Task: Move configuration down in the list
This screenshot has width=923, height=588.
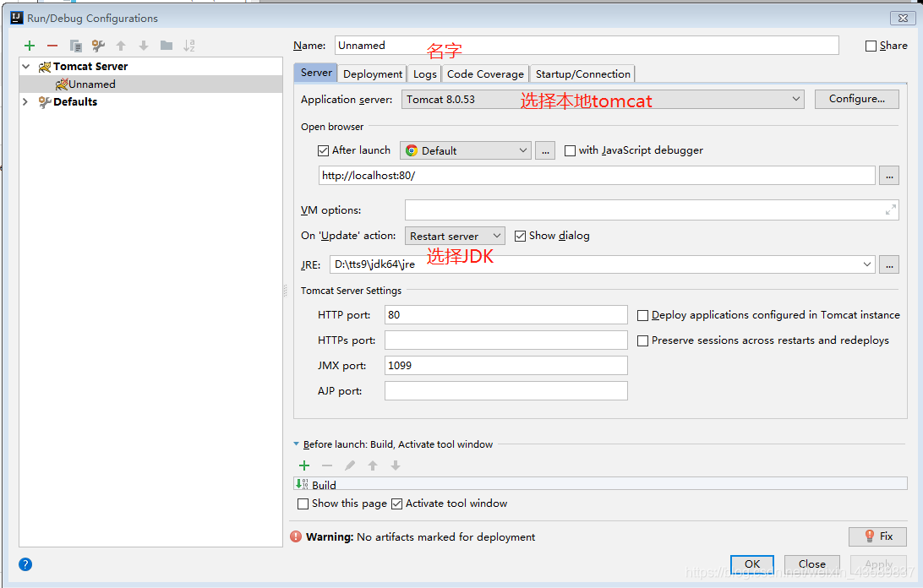Action: click(x=144, y=46)
